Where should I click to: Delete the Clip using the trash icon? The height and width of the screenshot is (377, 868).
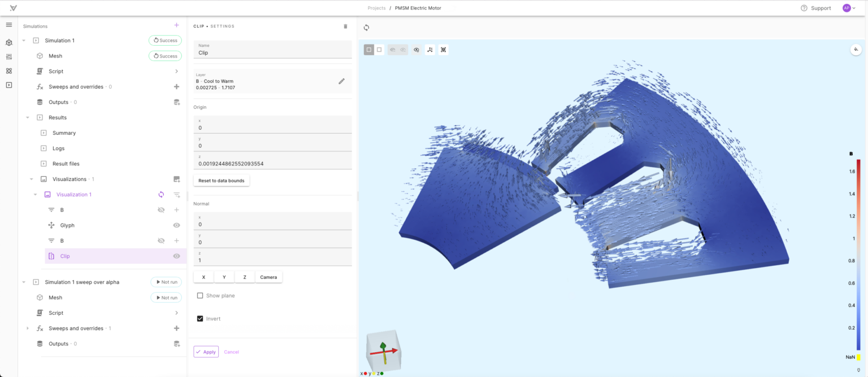tap(345, 26)
